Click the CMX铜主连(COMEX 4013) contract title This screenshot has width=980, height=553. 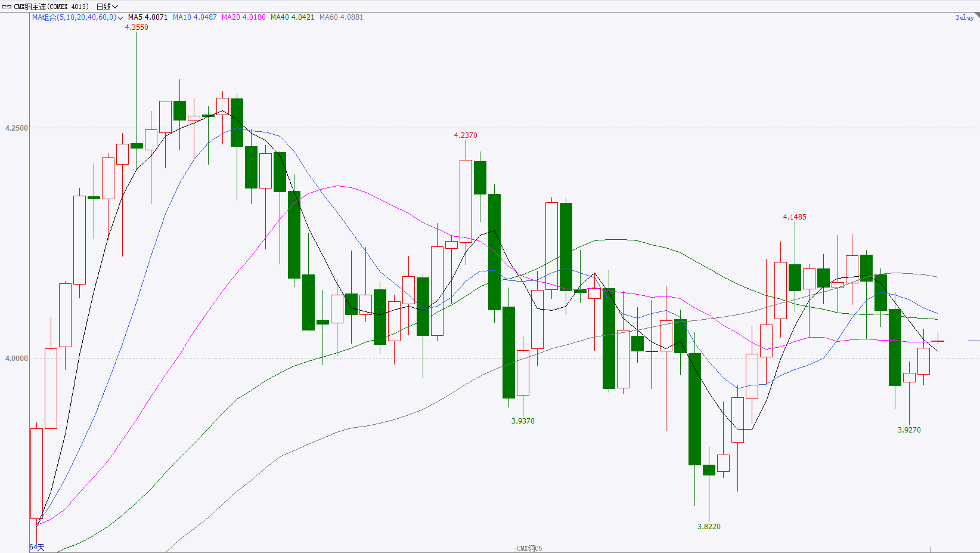point(51,7)
